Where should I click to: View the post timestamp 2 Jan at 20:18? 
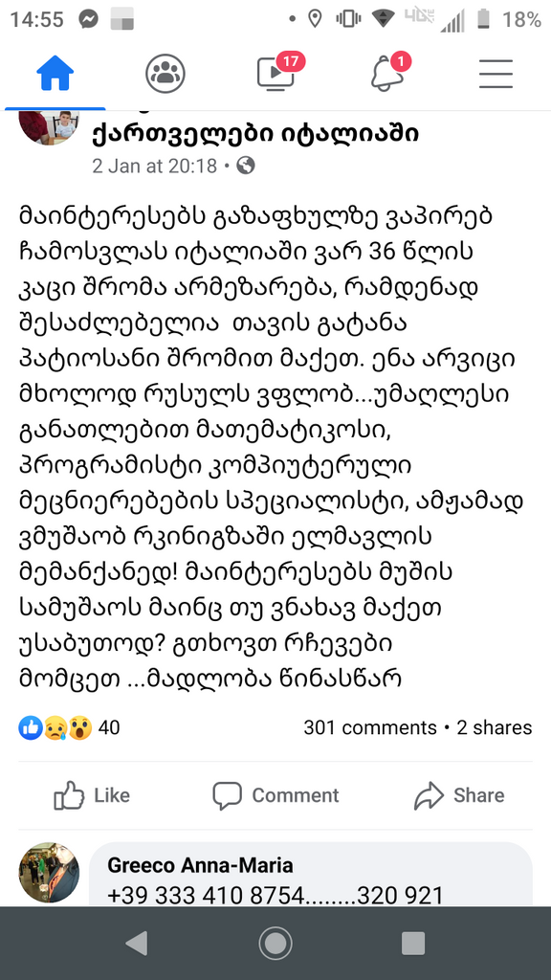154,166
